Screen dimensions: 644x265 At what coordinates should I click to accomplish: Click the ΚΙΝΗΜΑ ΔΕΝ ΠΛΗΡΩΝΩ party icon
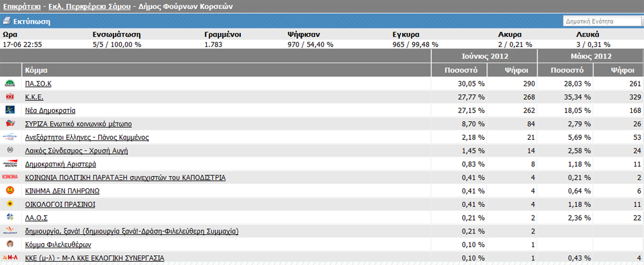point(10,191)
